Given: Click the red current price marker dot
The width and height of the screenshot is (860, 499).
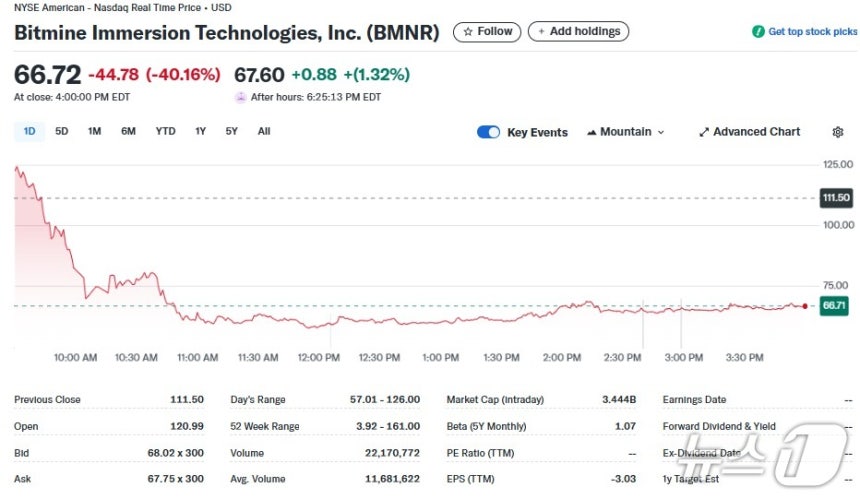Looking at the screenshot, I should coord(805,306).
